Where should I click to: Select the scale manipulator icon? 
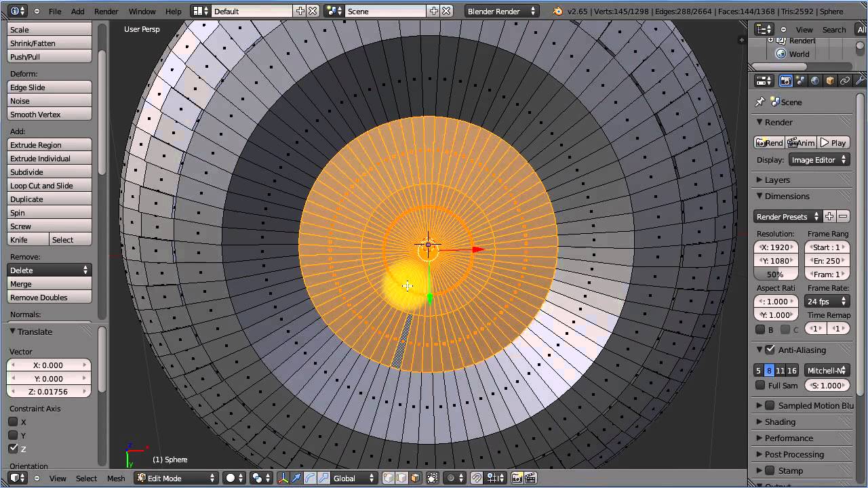323,478
